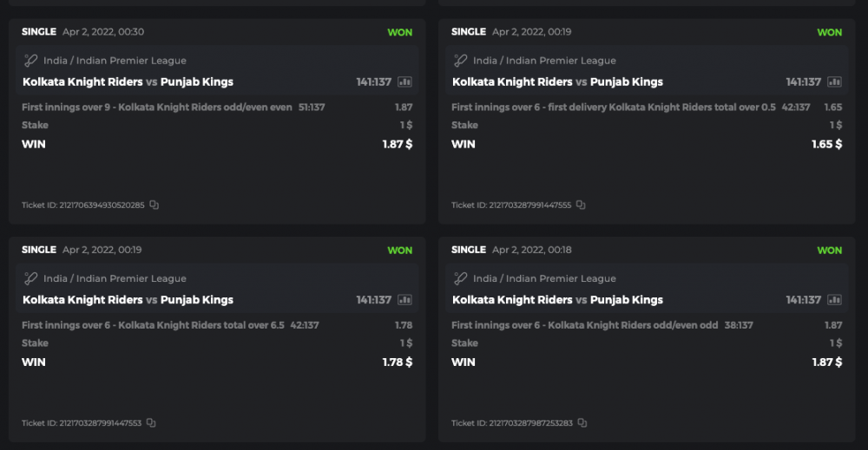Click cricket icon on total over 6.5 ticket
The image size is (868, 450).
(30, 278)
